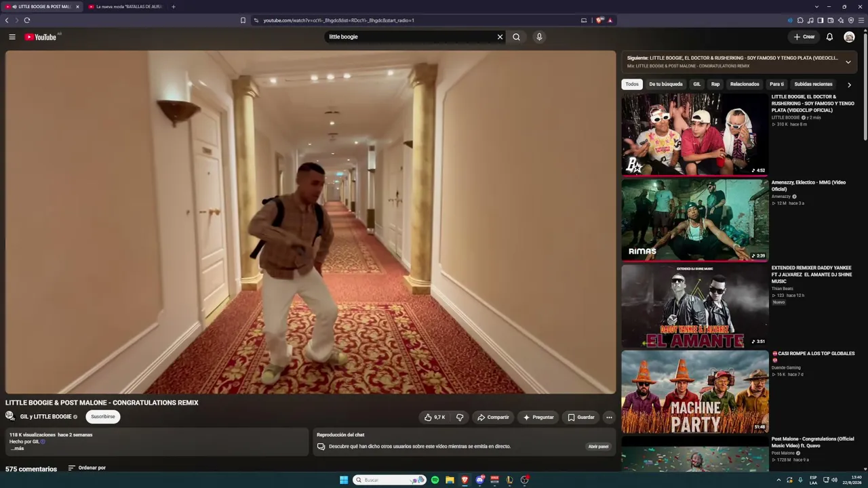Clear the 'little boogie' search text

point(500,37)
